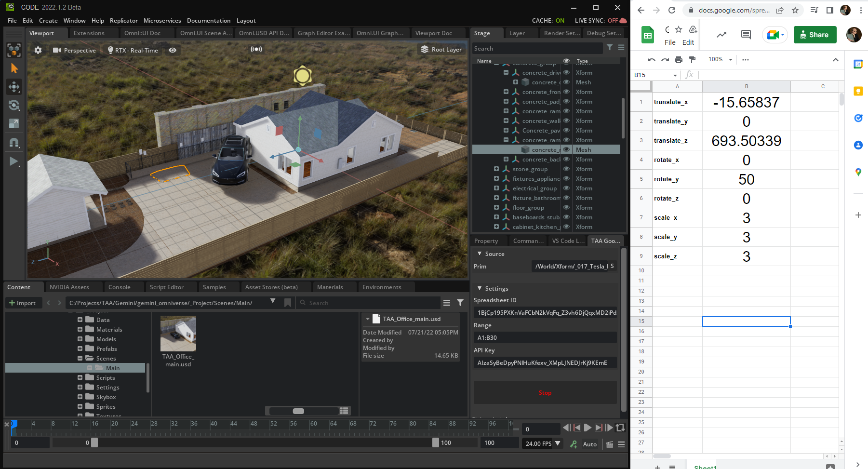Open comment history in Google Sheets
This screenshot has width=868, height=469.
tap(746, 34)
